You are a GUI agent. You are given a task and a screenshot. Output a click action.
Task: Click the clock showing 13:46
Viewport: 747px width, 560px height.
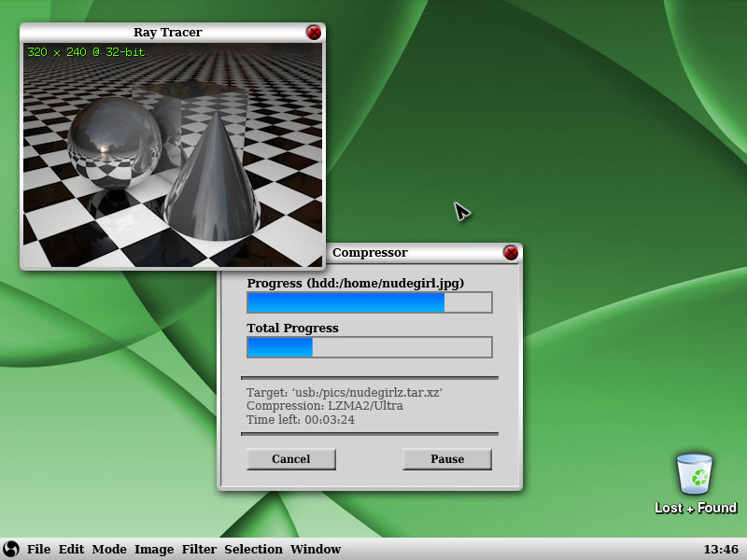click(x=719, y=549)
